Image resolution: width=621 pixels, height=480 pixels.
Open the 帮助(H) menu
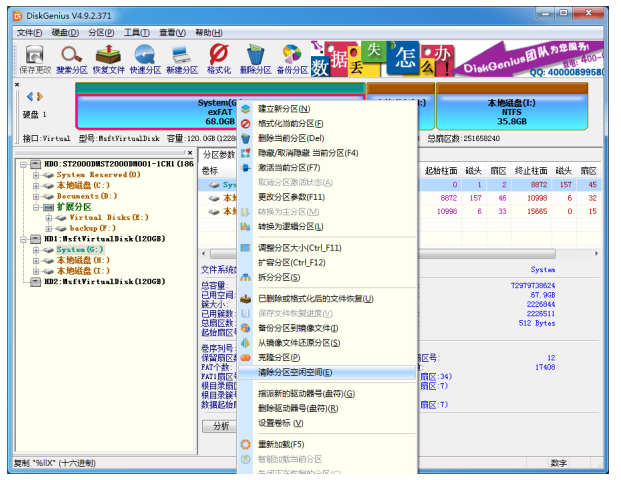209,32
